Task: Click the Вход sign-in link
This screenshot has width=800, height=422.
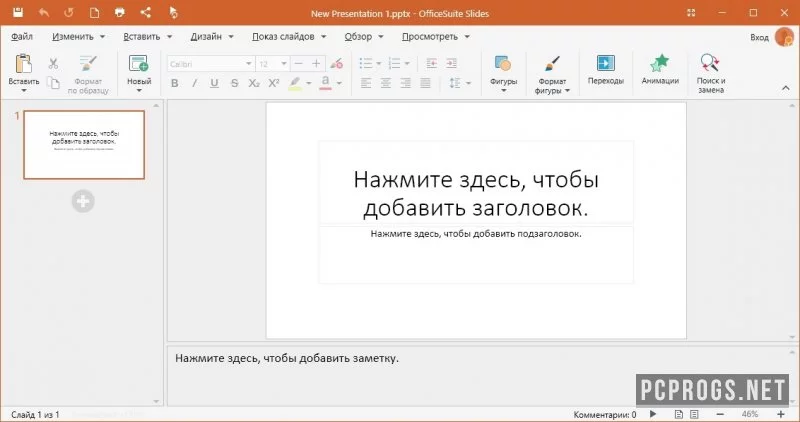Action: pos(759,37)
